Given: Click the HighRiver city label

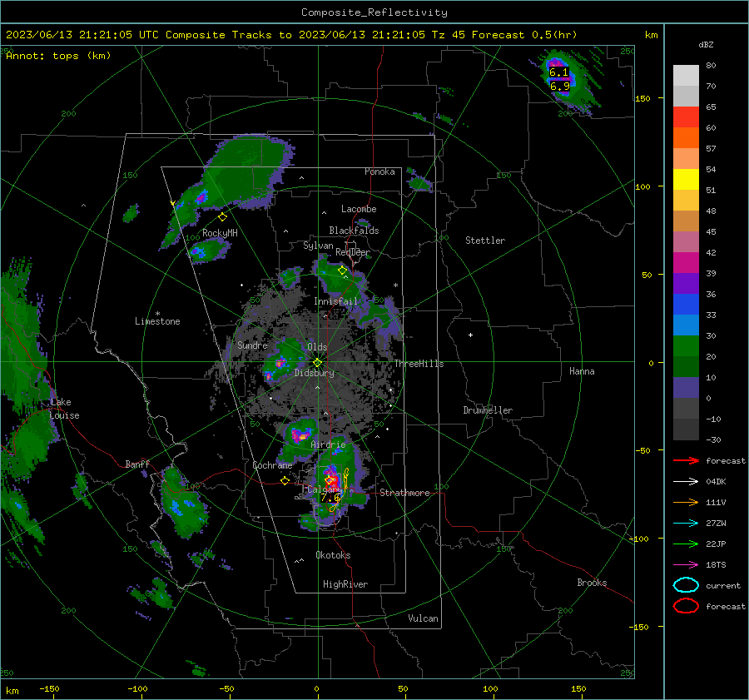Looking at the screenshot, I should point(345,584).
